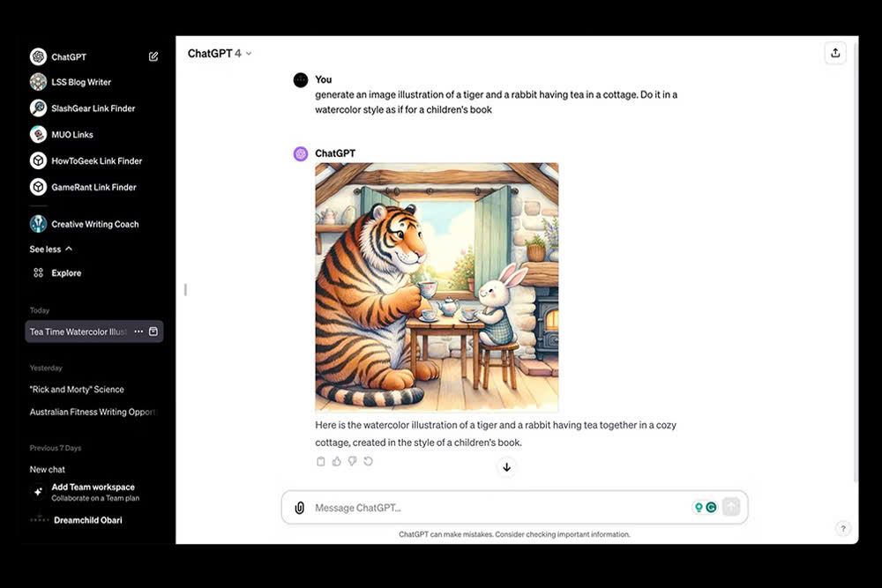Click the SlashGear Link Finder avatar icon

38,108
